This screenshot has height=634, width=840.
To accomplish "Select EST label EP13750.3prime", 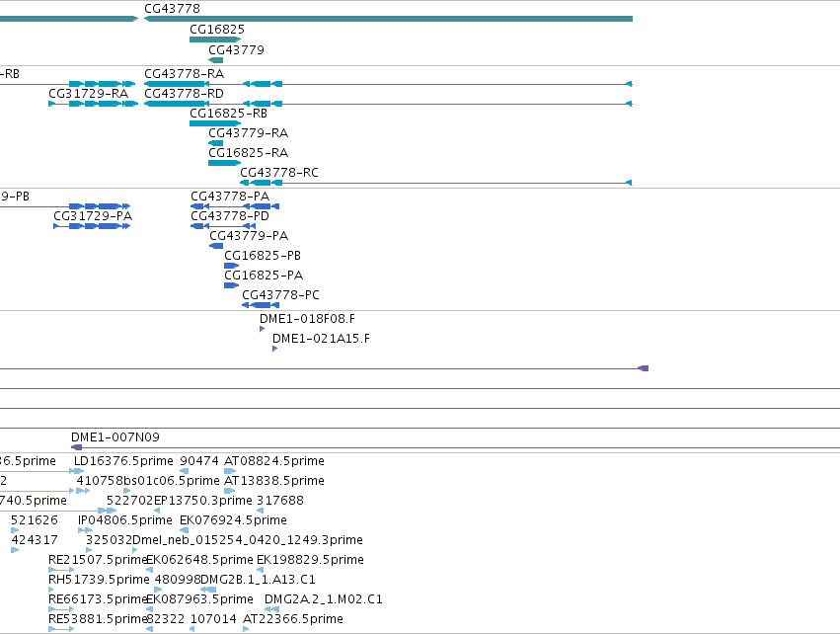I will (x=203, y=501).
